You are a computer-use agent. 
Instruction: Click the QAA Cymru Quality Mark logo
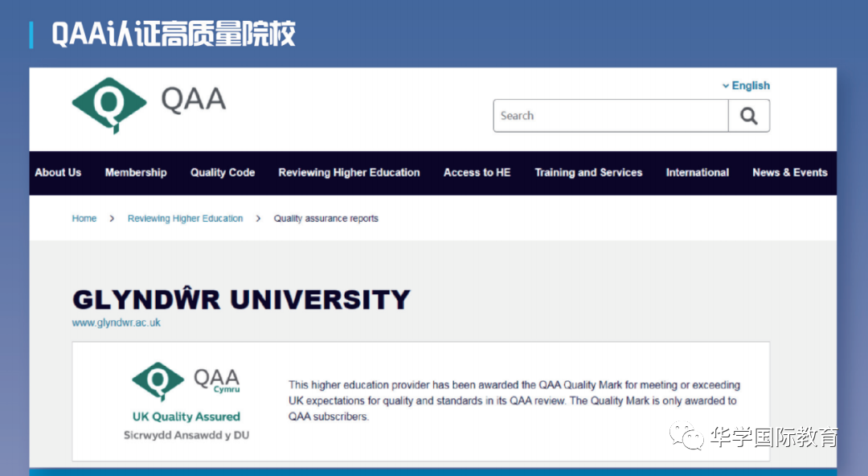[x=186, y=381]
